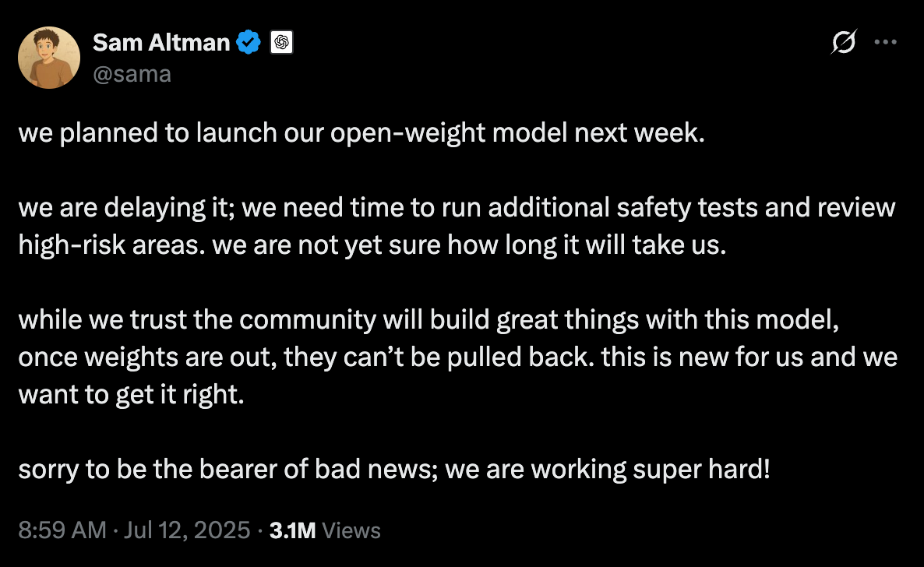Click the line starting 'sorry to be the bearer'
924x567 pixels.
[x=394, y=470]
